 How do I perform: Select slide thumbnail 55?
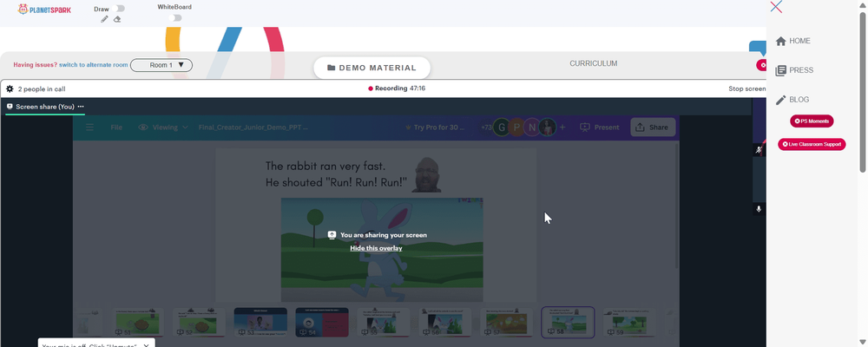tap(383, 322)
